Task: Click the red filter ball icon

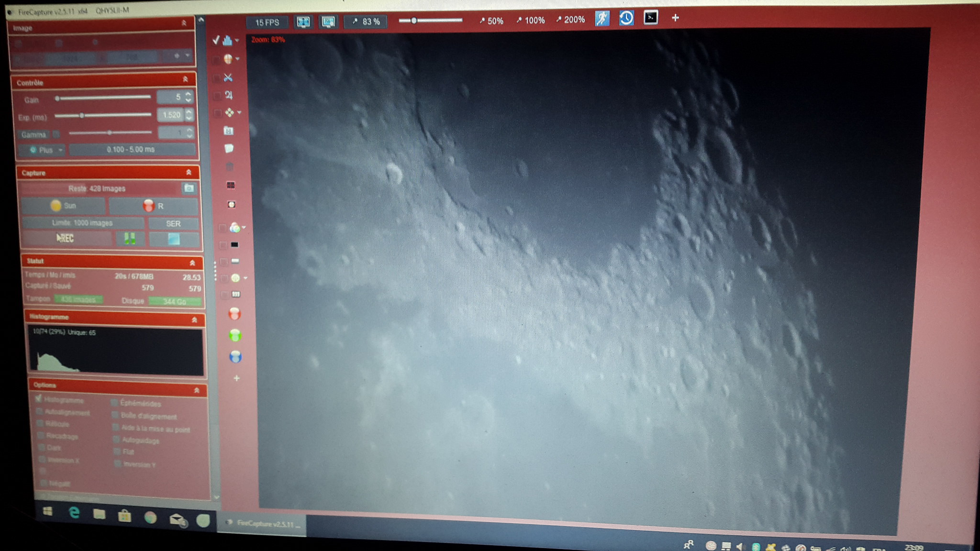Action: point(234,314)
